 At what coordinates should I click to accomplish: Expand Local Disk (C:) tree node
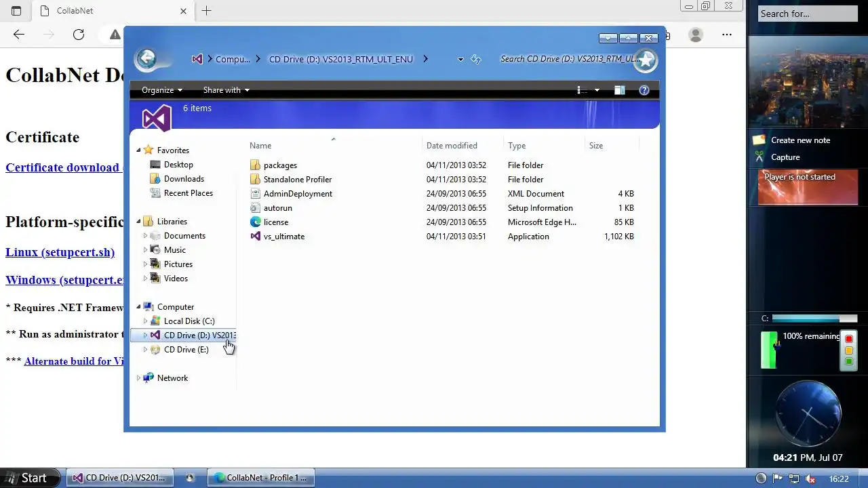[145, 321]
